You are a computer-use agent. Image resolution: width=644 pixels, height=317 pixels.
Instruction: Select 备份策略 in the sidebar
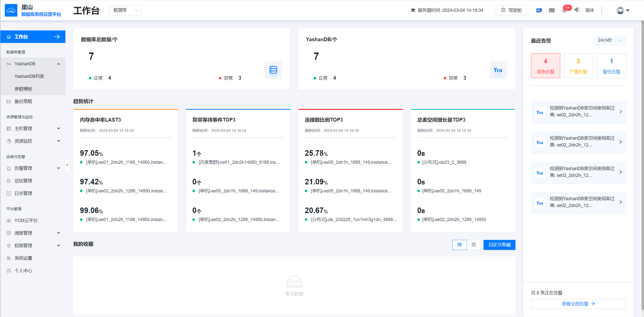click(x=23, y=101)
